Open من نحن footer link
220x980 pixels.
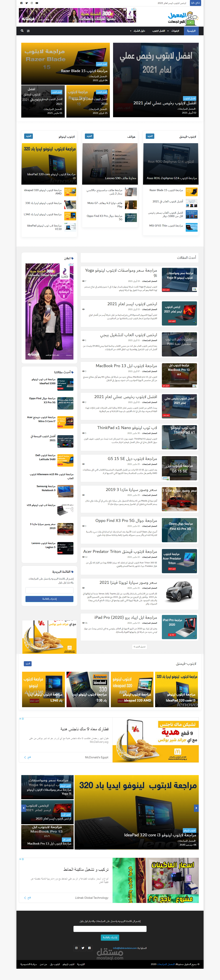[x=43, y=964]
